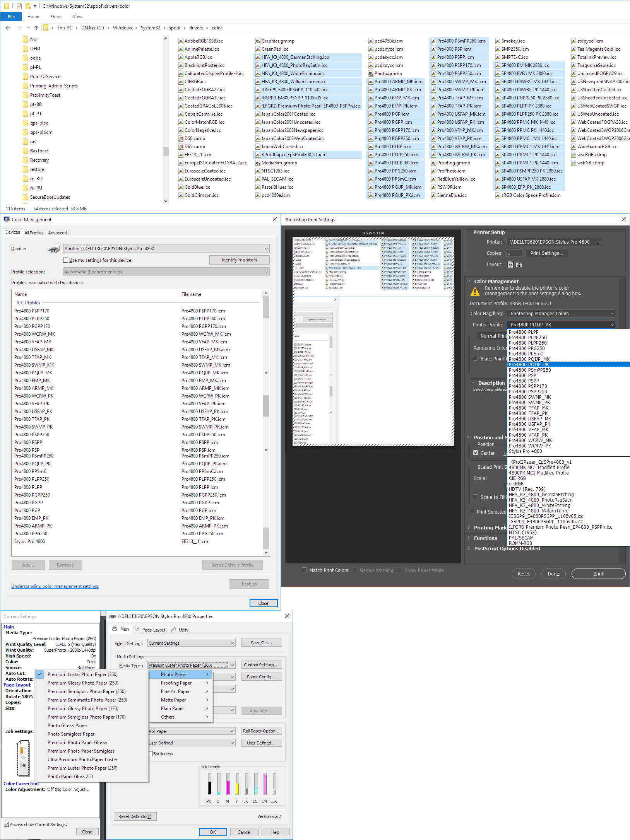Click the New Folder icon on Quick Access Toolbar
This screenshot has height=840, width=630.
coord(28,6)
